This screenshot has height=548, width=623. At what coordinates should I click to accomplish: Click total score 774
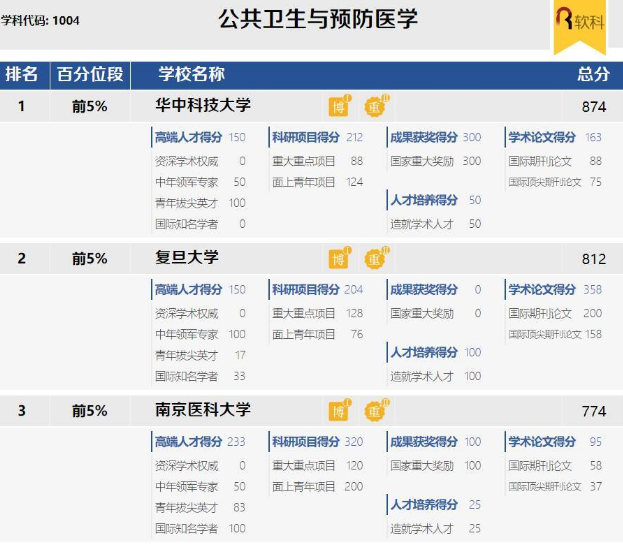(x=594, y=411)
